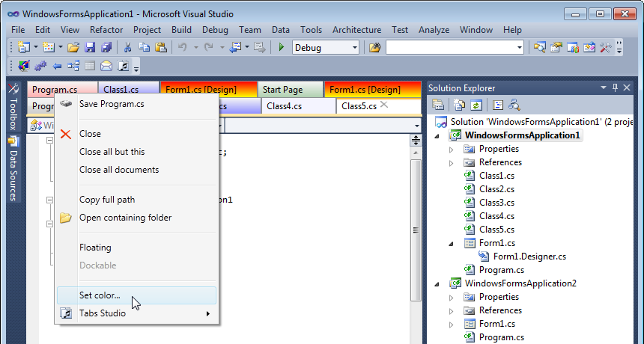The height and width of the screenshot is (344, 644).
Task: Click the editor split-window handle icon
Action: 416,141
